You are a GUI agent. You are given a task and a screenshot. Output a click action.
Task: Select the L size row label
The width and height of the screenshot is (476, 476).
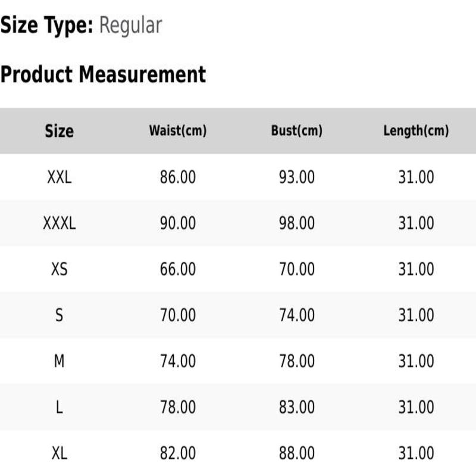[x=59, y=407]
